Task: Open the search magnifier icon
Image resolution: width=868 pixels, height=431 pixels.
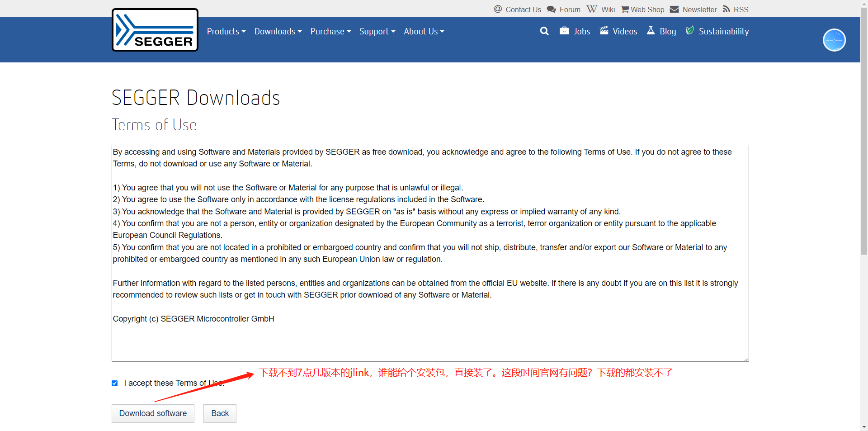Action: (x=544, y=31)
